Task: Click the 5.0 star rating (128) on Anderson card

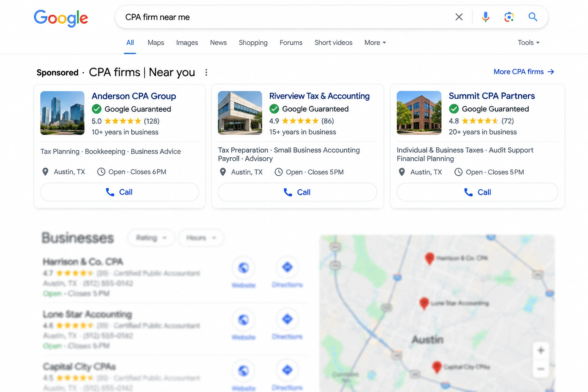Action: point(126,121)
